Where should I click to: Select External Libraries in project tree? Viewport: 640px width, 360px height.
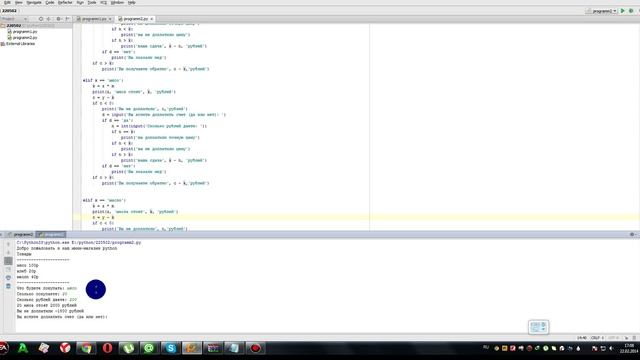pyautogui.click(x=18, y=44)
